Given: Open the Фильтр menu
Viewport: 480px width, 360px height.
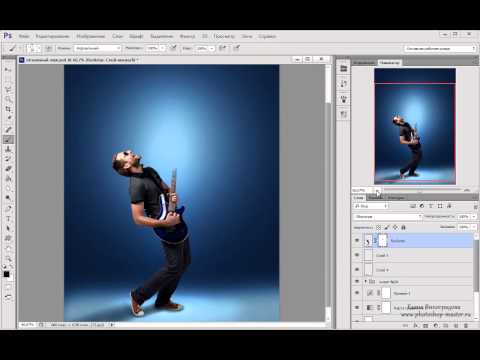Looking at the screenshot, I should (188, 36).
